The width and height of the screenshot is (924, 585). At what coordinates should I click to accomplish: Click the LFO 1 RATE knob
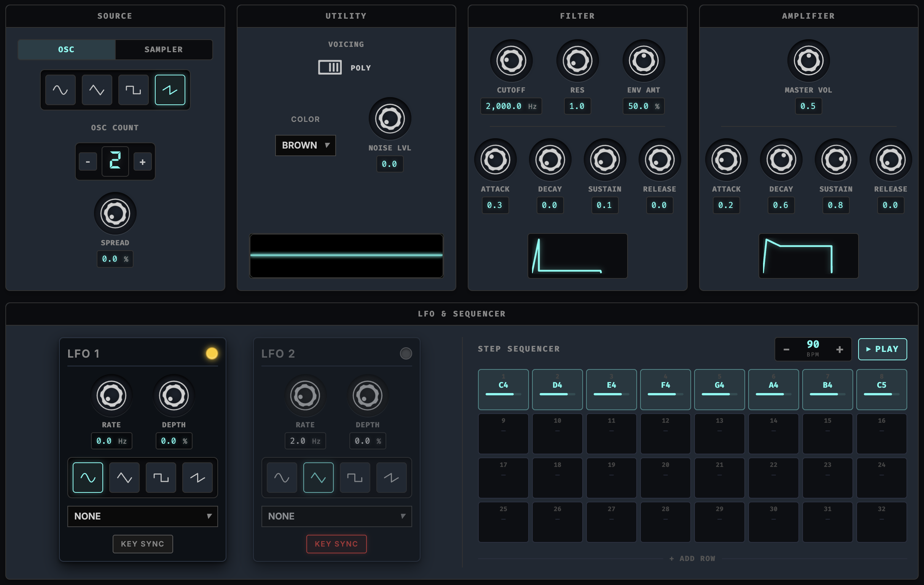tap(111, 395)
